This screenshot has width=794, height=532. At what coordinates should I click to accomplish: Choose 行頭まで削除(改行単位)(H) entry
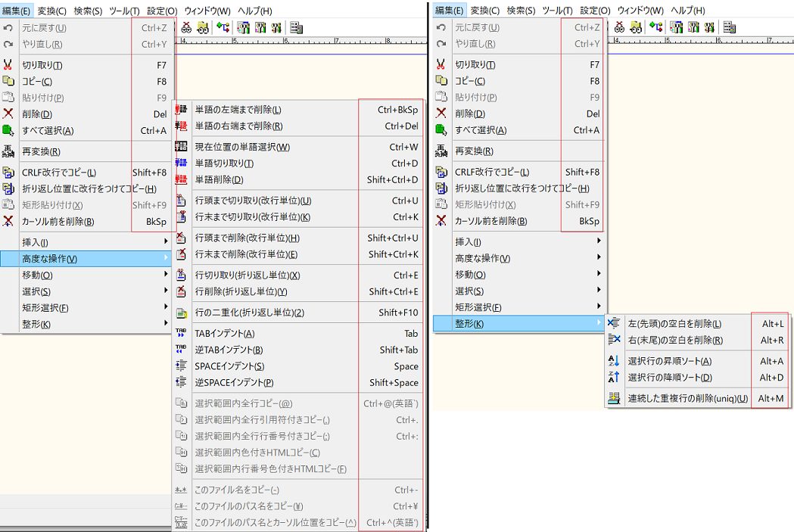[x=299, y=238]
